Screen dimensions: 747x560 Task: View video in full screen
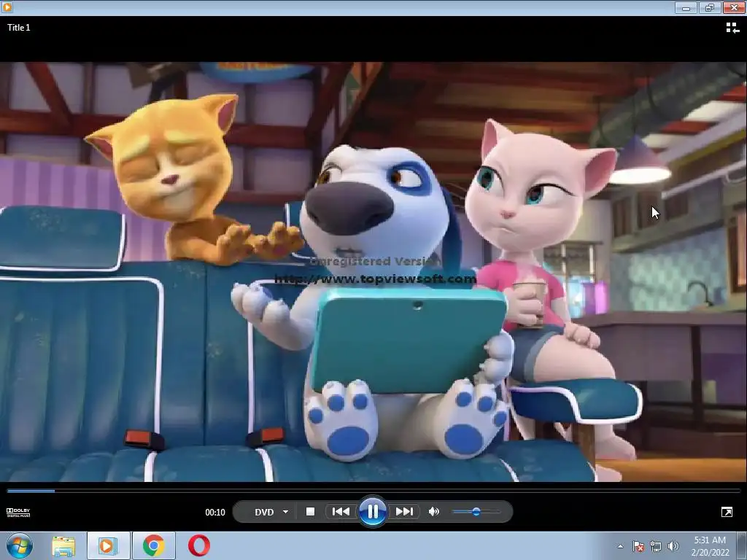(x=727, y=512)
